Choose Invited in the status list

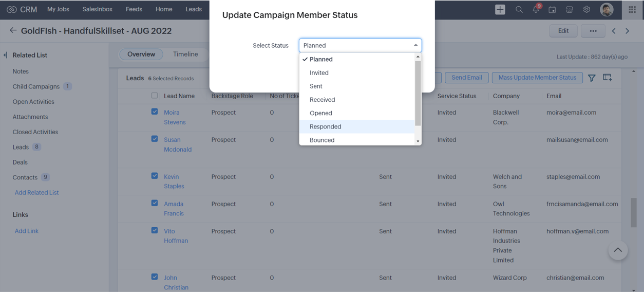click(x=357, y=72)
